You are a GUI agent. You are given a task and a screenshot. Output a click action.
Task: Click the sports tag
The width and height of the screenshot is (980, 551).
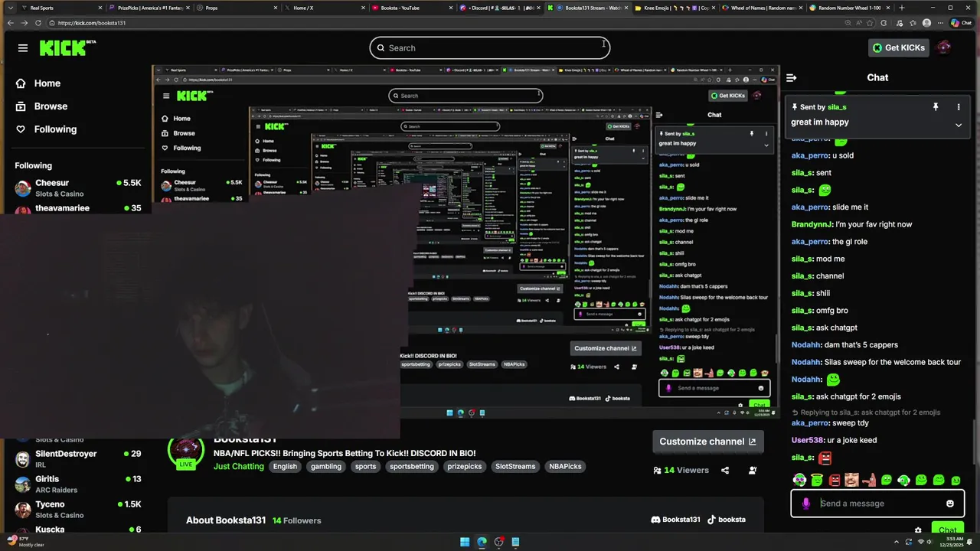coord(365,466)
